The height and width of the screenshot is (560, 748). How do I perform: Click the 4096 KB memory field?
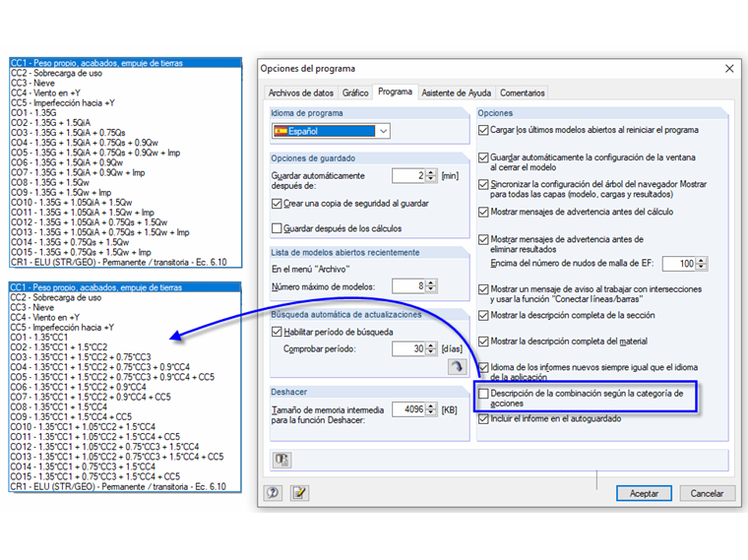pos(408,409)
